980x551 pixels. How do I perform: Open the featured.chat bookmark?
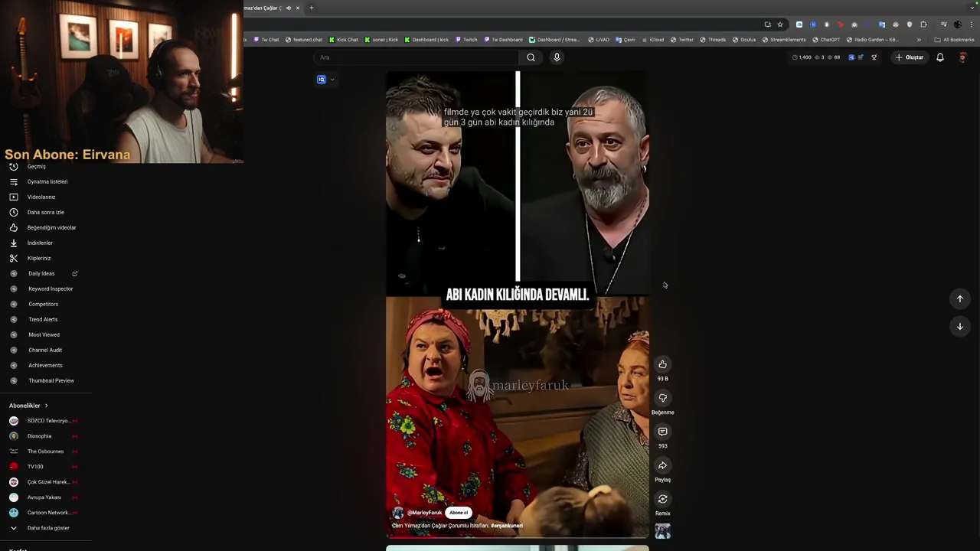[x=303, y=40]
